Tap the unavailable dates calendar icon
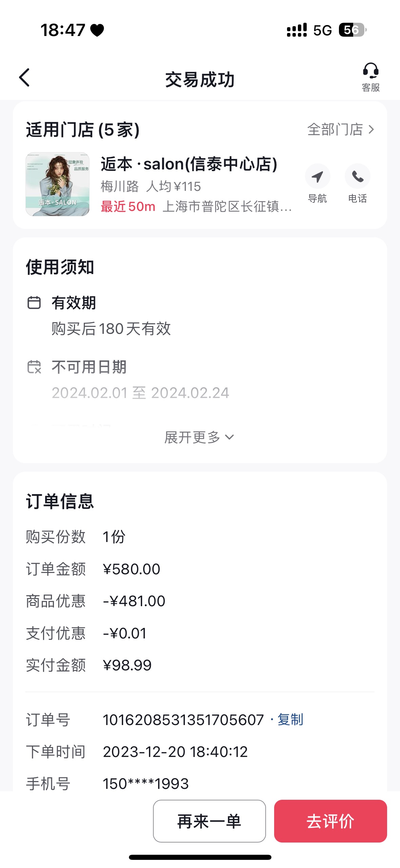The image size is (400, 868). [34, 367]
